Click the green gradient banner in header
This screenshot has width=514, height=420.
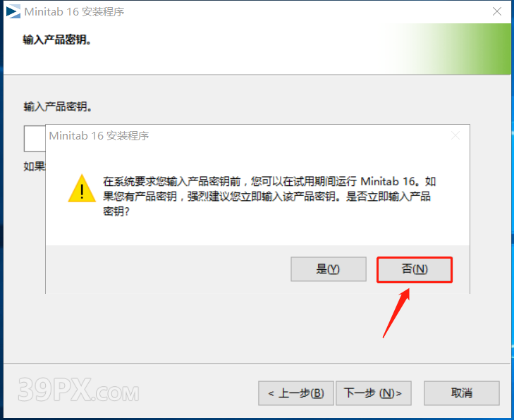(449, 49)
